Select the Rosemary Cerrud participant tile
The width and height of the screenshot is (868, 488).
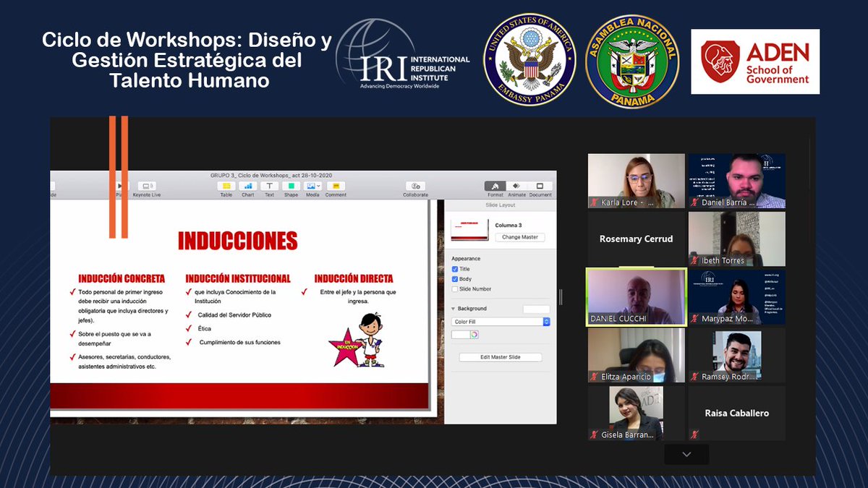[637, 239]
